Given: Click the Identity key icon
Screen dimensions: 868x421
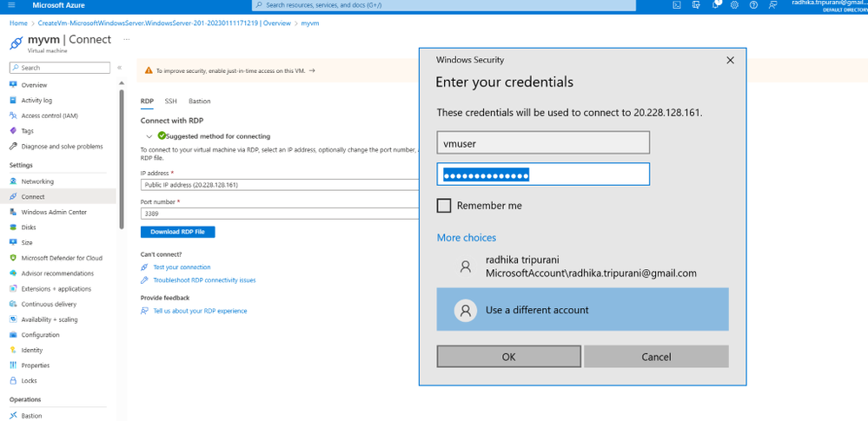Looking at the screenshot, I should point(13,350).
